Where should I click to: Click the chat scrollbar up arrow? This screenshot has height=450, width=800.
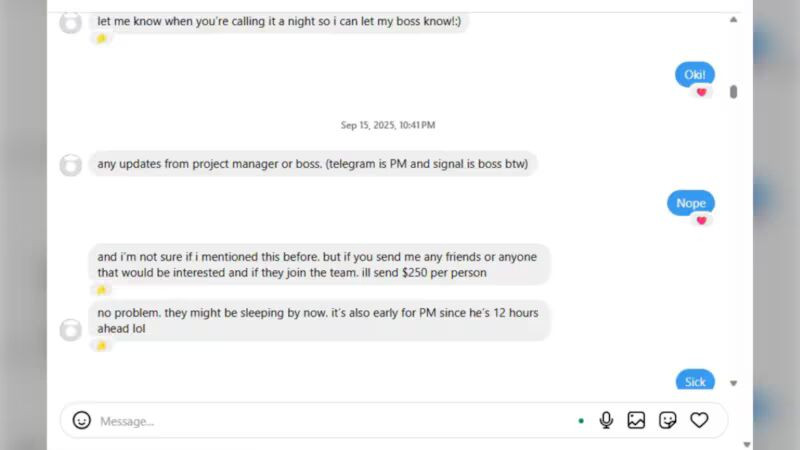[733, 20]
